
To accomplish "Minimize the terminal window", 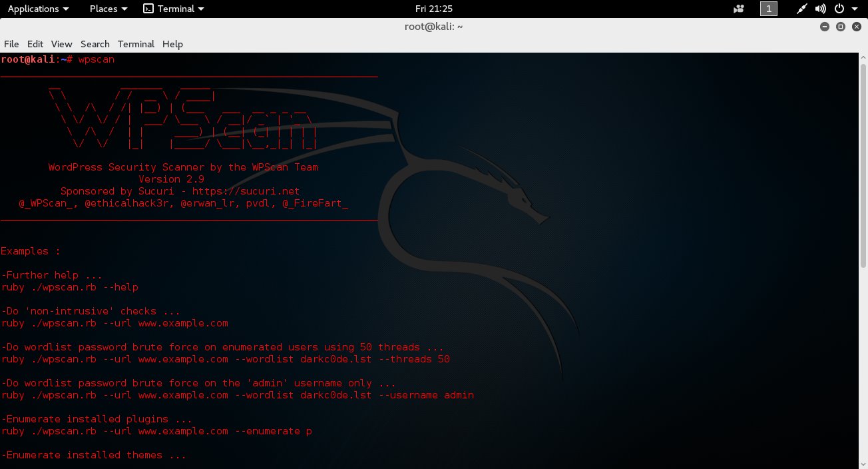I will [x=825, y=27].
